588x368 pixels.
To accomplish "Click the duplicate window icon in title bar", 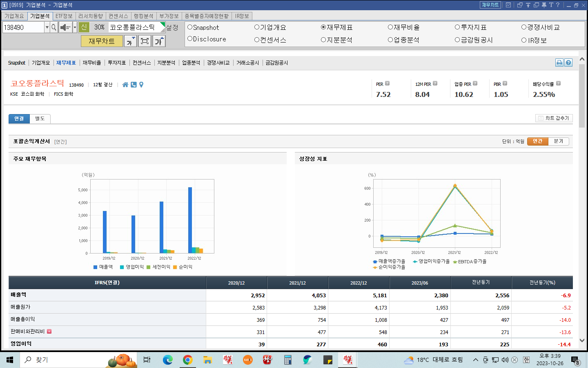I will point(536,5).
